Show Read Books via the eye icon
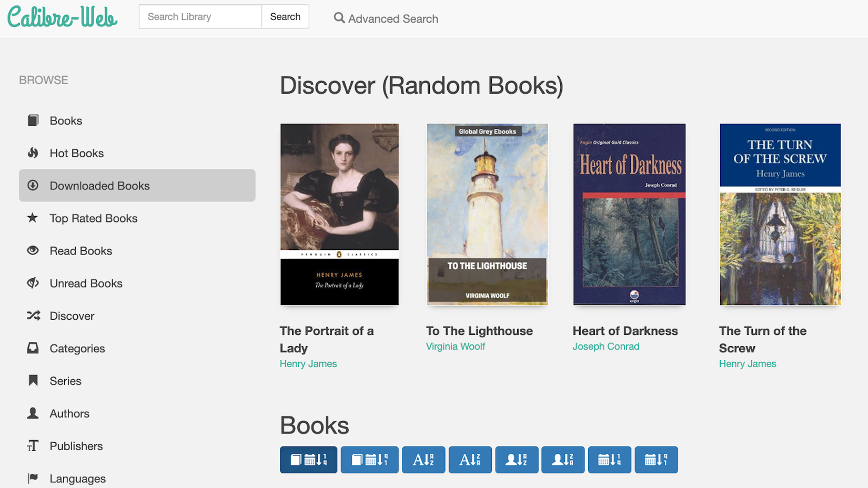868x488 pixels. (x=33, y=250)
